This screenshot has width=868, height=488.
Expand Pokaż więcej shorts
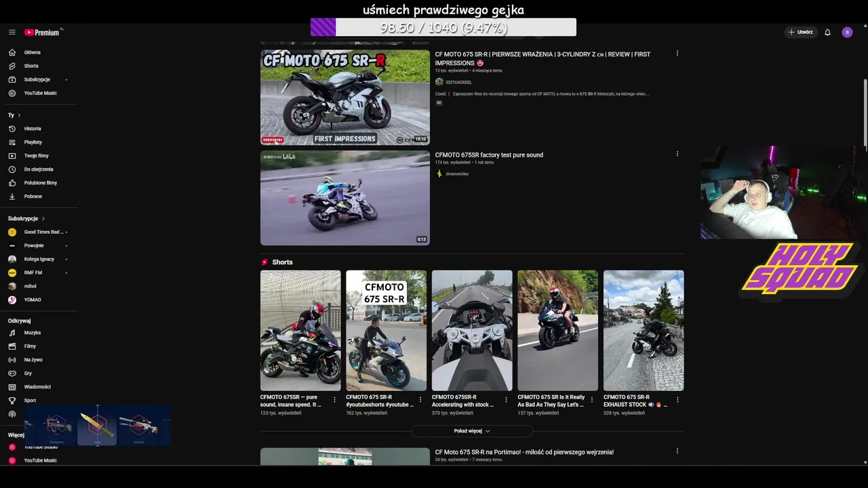[x=472, y=431]
